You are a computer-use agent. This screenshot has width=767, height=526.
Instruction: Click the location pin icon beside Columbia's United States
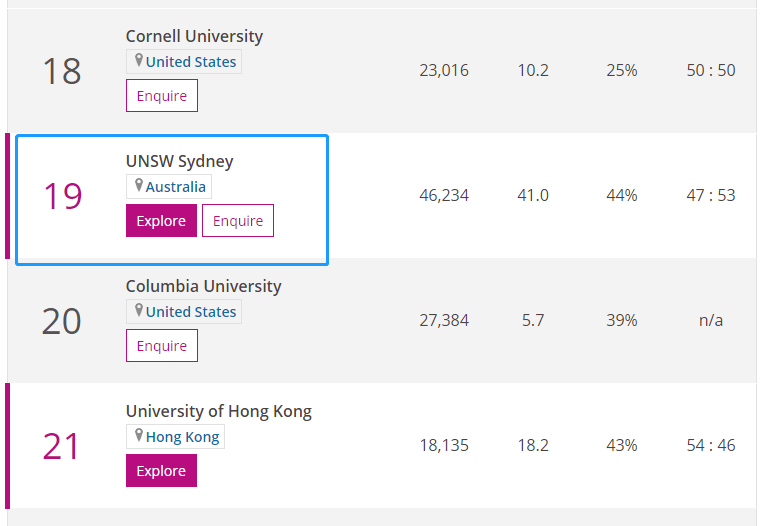(x=139, y=311)
